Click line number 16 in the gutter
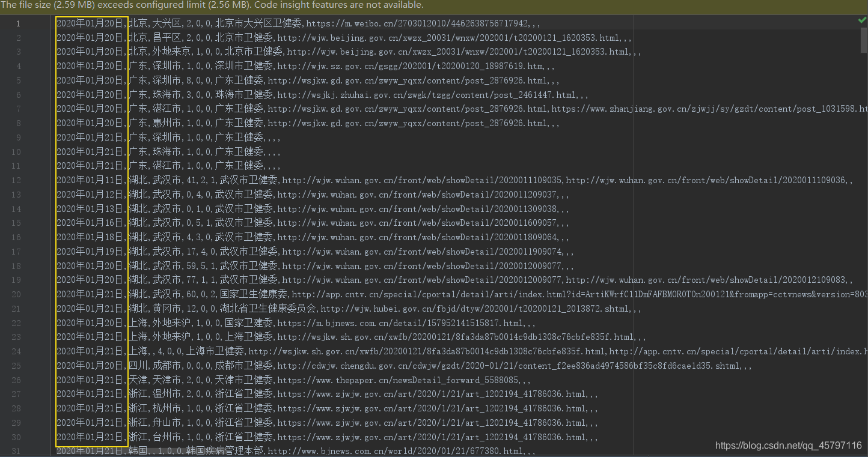 16,237
